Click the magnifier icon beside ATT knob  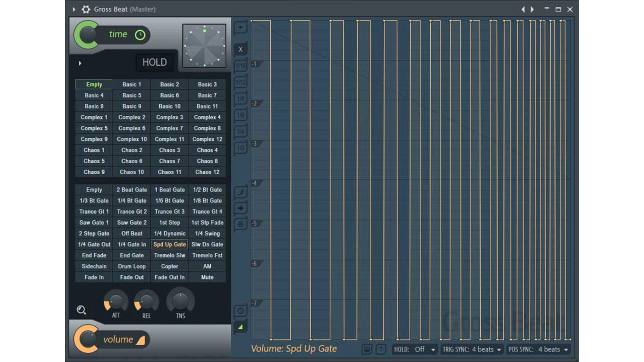click(x=81, y=310)
